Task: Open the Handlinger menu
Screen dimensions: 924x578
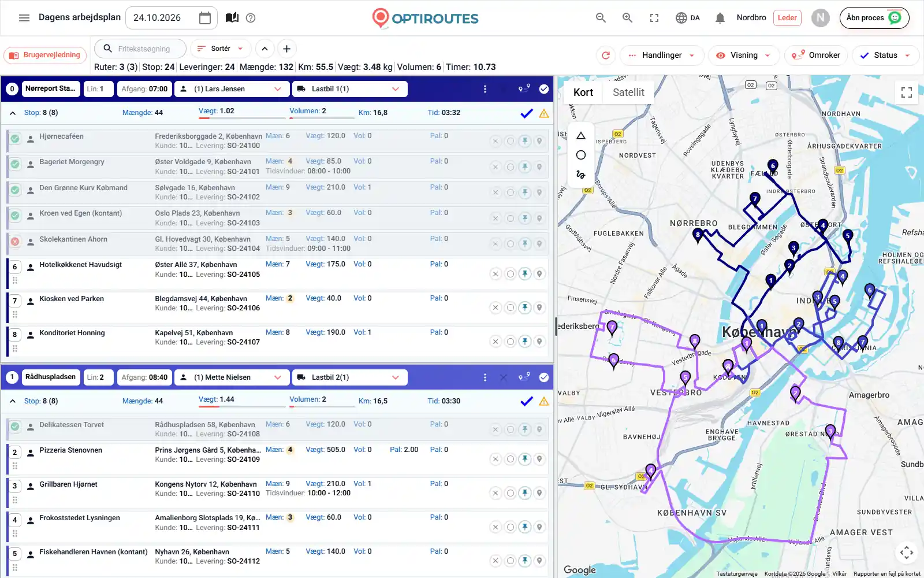Action: [662, 55]
